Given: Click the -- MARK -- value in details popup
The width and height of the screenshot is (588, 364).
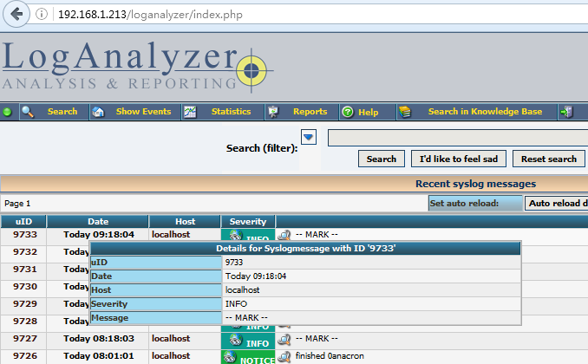Looking at the screenshot, I should (246, 318).
